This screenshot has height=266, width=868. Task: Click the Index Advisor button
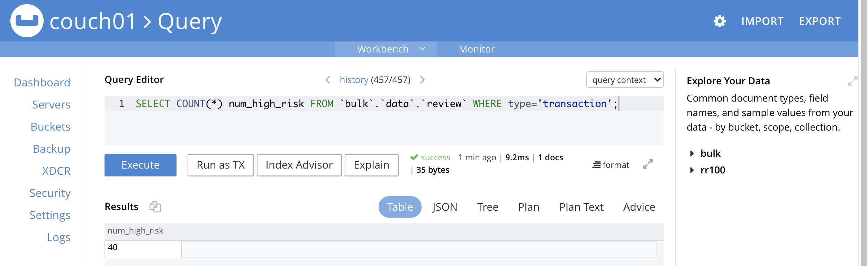point(299,165)
